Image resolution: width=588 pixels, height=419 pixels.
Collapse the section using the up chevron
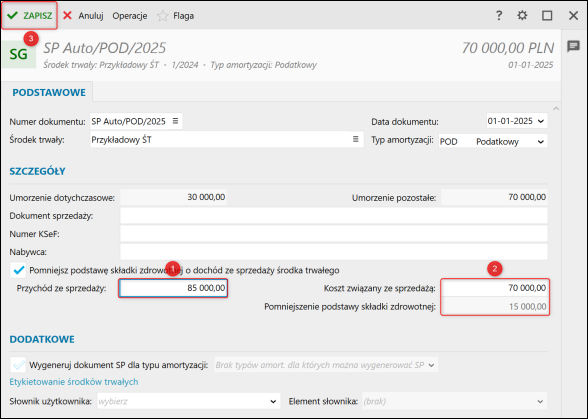point(556,109)
